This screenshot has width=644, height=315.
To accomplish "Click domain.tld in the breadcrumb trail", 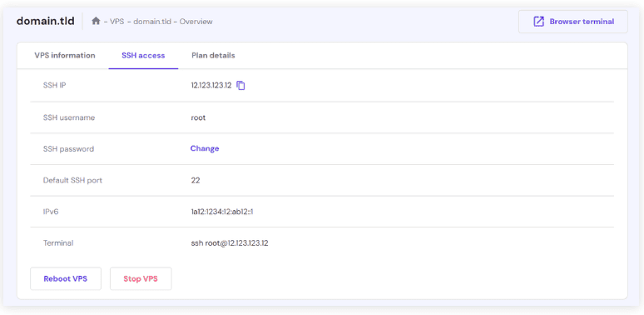I will [x=152, y=22].
